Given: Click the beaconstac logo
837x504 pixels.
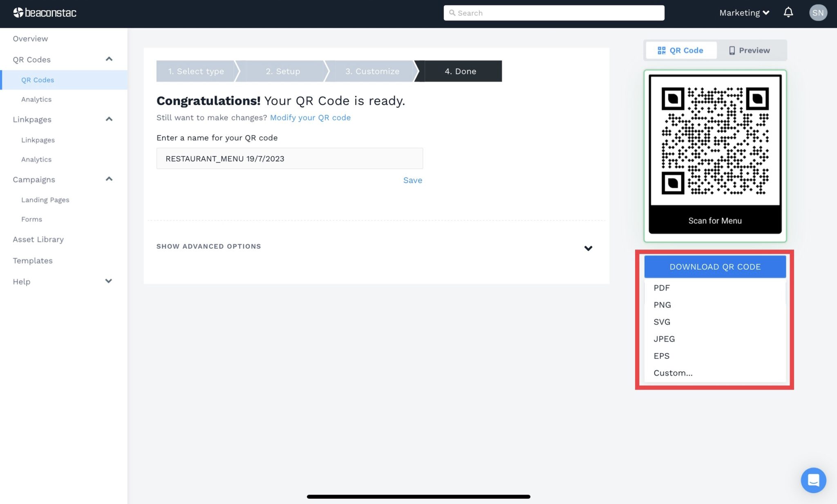Looking at the screenshot, I should point(44,12).
